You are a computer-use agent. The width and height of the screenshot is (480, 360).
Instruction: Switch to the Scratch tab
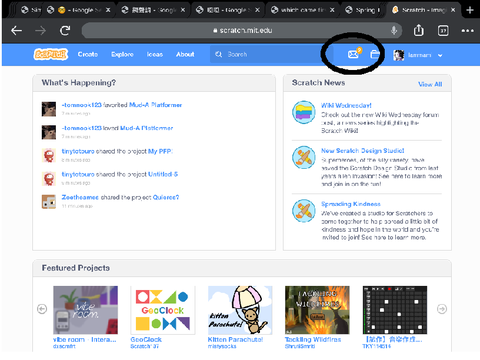click(424, 10)
